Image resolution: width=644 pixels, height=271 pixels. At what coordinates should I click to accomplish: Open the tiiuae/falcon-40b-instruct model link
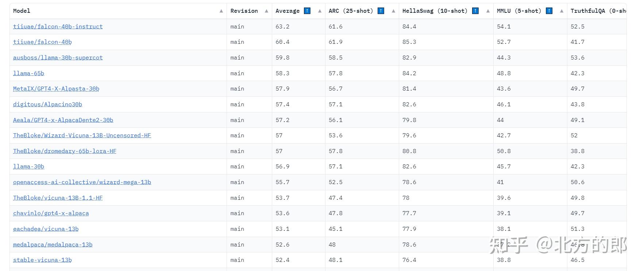pyautogui.click(x=58, y=27)
